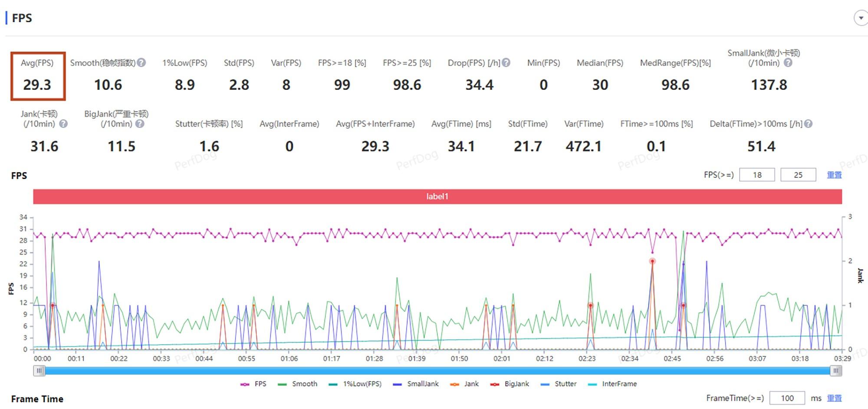Viewport: 868px width, 409px height.
Task: Grab the left handle of the time range slider
Action: click(39, 371)
